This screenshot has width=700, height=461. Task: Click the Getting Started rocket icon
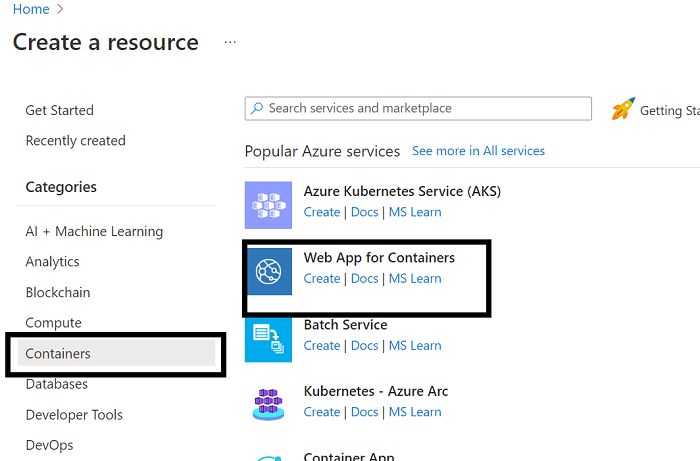[623, 109]
